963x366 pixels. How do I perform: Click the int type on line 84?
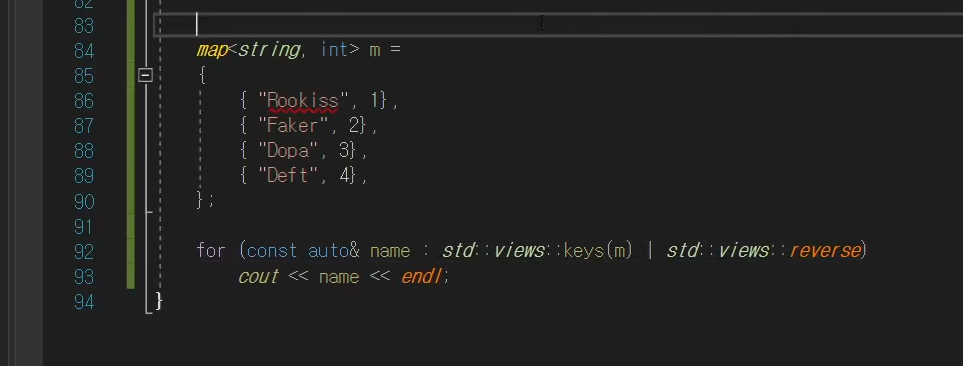[335, 50]
